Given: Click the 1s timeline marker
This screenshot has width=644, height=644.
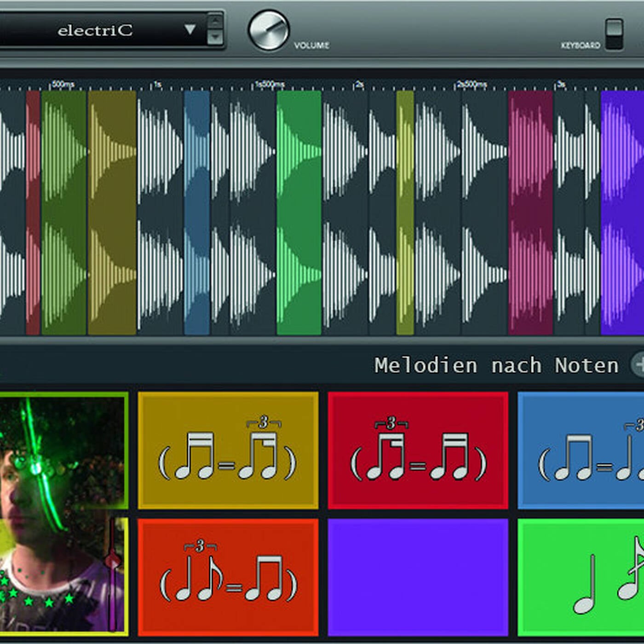Looking at the screenshot, I should (156, 85).
